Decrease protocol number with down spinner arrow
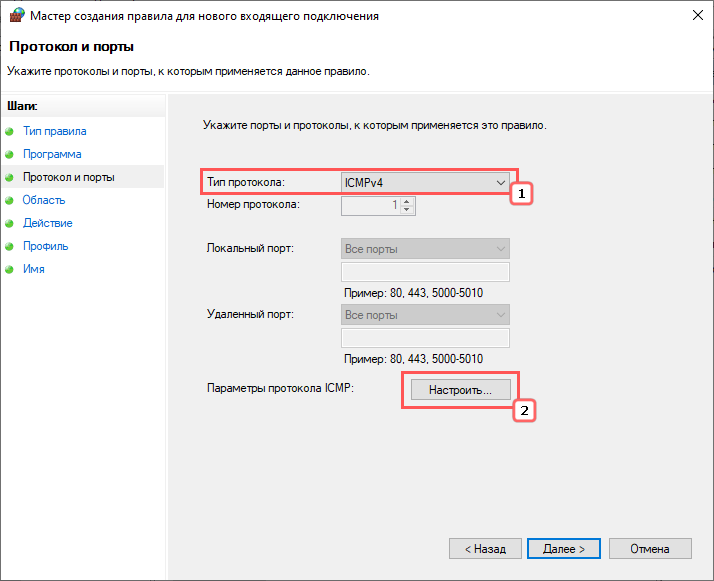Screen dimensions: 714x581 [407, 209]
